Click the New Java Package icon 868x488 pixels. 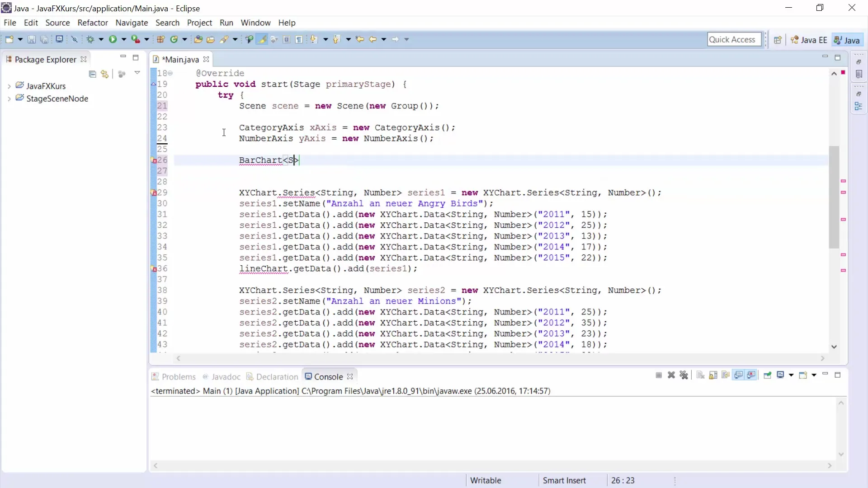[160, 39]
